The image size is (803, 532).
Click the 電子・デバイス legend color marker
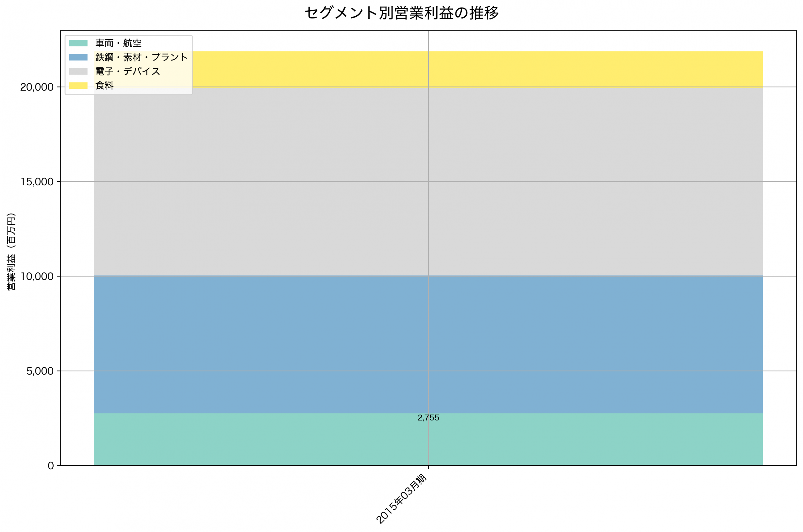[78, 71]
